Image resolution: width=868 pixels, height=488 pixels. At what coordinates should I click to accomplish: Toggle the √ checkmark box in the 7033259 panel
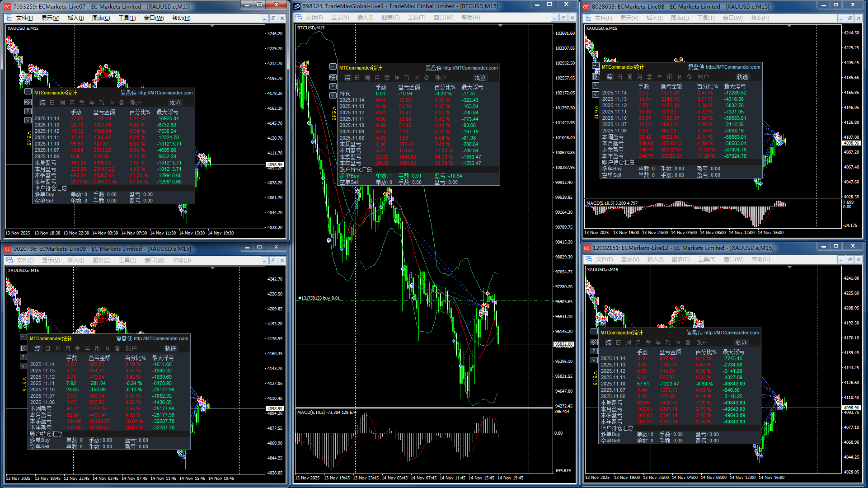(x=28, y=120)
